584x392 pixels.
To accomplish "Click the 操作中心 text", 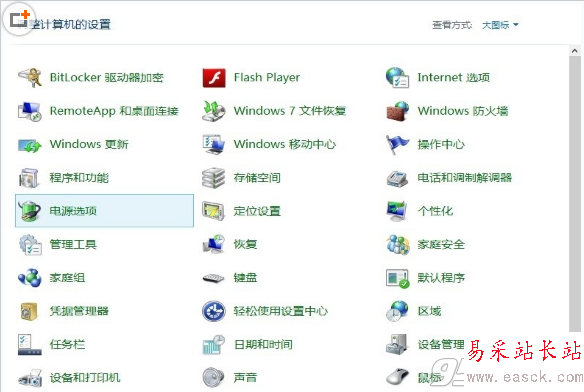I will 441,144.
